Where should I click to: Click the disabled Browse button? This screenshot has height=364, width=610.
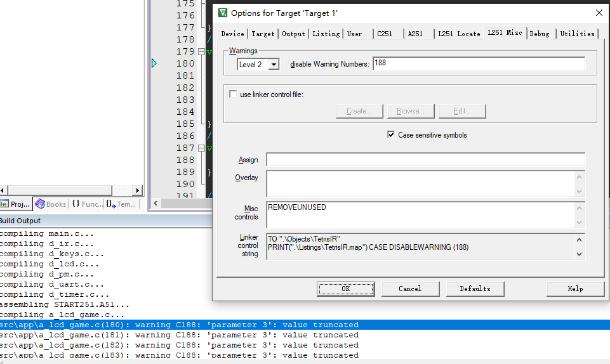[x=411, y=111]
